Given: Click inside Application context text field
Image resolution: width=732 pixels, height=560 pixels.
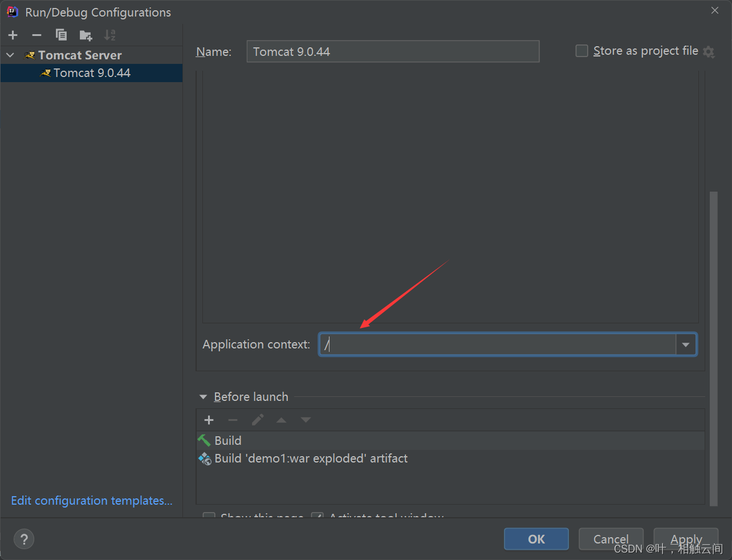Looking at the screenshot, I should coord(497,344).
